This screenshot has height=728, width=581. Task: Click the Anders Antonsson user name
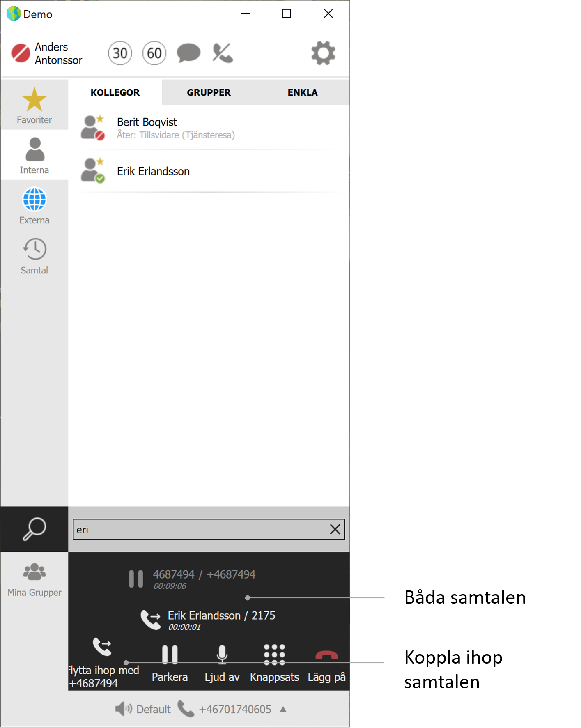[x=58, y=53]
